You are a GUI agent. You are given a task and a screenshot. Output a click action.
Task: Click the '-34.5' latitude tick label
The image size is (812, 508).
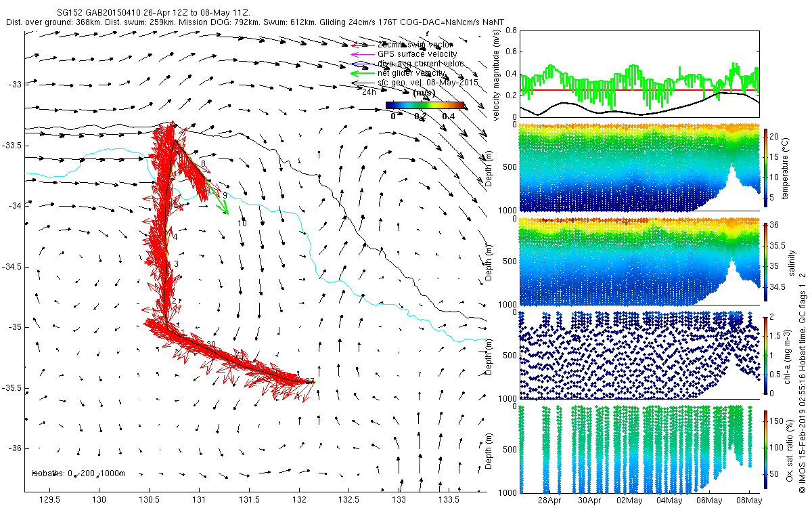tap(12, 267)
